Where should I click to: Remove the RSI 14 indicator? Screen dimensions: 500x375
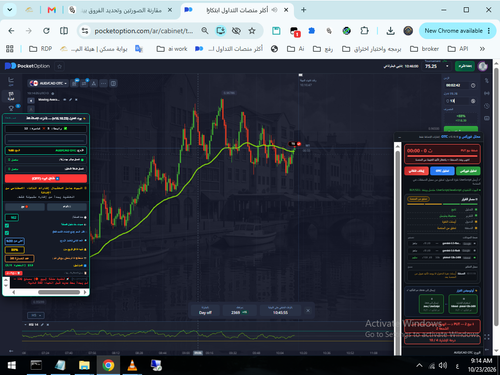[x=48, y=325]
